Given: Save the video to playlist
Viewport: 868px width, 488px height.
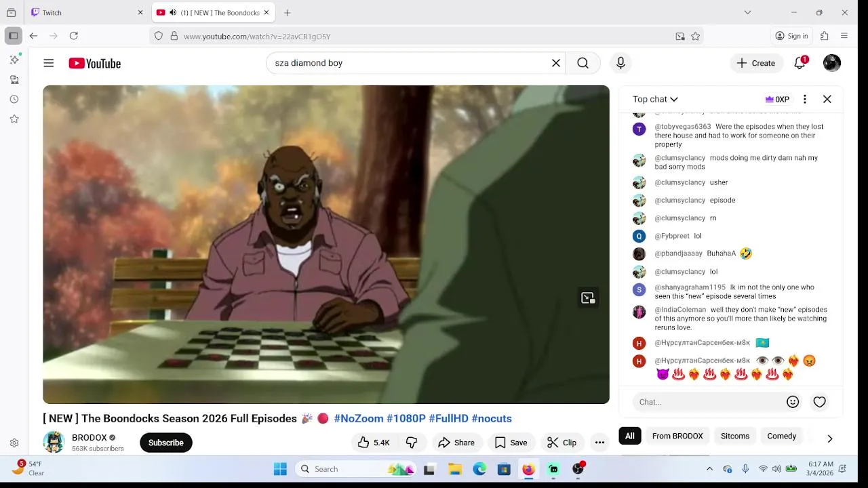Looking at the screenshot, I should 511,443.
